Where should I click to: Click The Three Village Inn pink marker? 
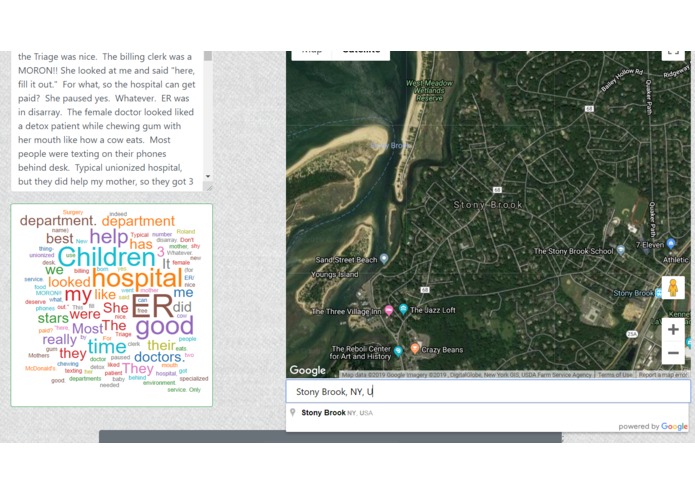click(x=389, y=311)
